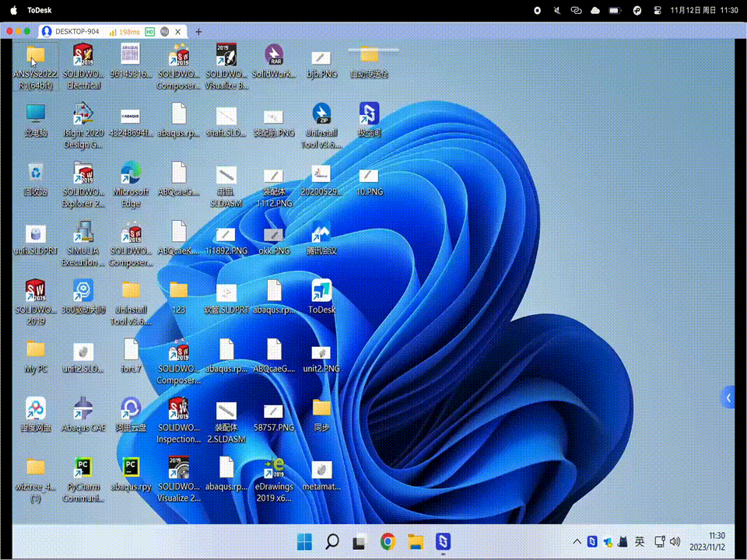Select the Uninstall Tool ZIP archive
747x560 pixels.
pyautogui.click(x=321, y=125)
